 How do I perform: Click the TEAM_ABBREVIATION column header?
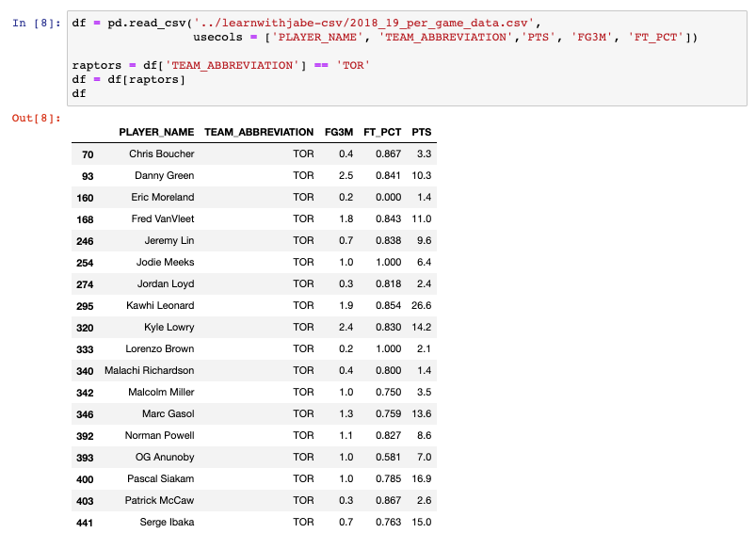pos(259,132)
